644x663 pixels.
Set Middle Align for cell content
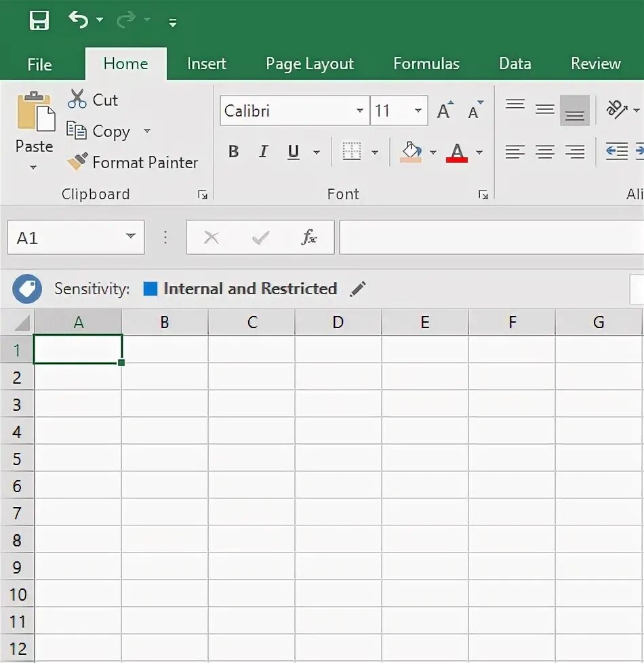click(544, 110)
